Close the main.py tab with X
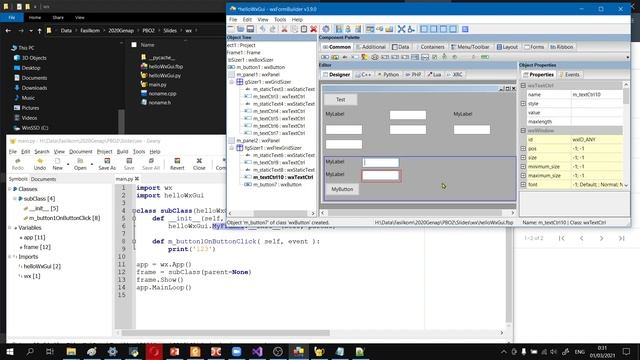This screenshot has height=360, width=640. (x=137, y=179)
